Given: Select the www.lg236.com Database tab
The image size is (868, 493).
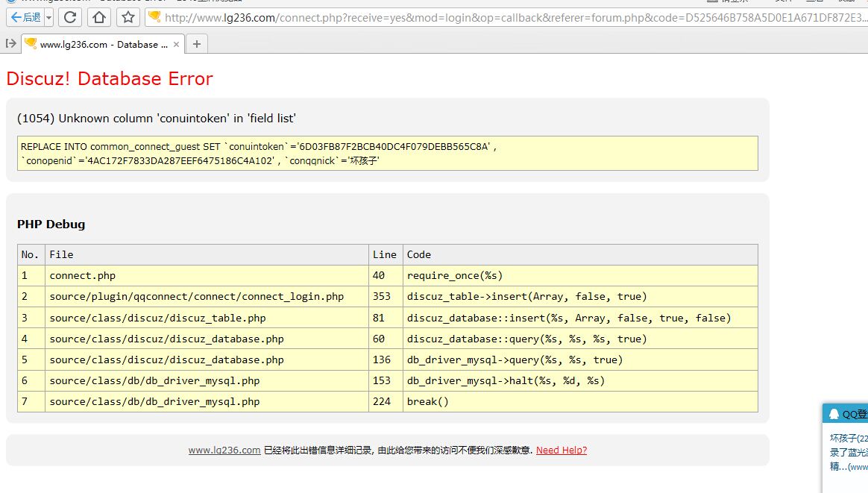Looking at the screenshot, I should (97, 44).
